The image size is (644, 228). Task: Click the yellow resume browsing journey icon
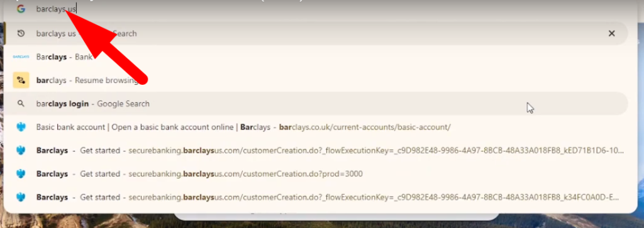click(21, 80)
